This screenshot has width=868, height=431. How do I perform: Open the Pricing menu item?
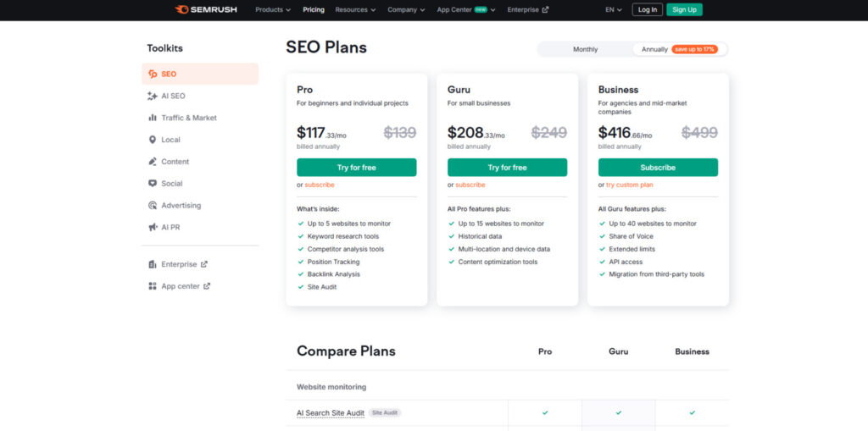[314, 10]
